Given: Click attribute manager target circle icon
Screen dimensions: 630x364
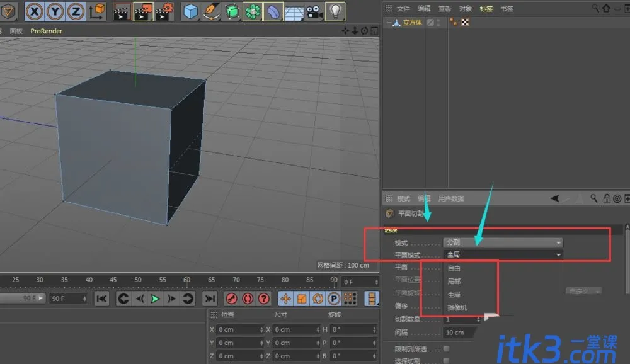Looking at the screenshot, I should click(x=617, y=198).
